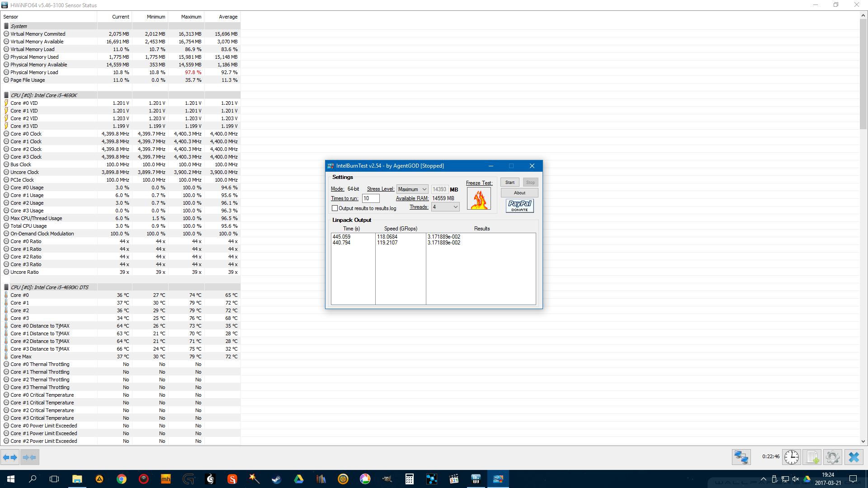Open the taskbar search magnifier

tap(33, 479)
